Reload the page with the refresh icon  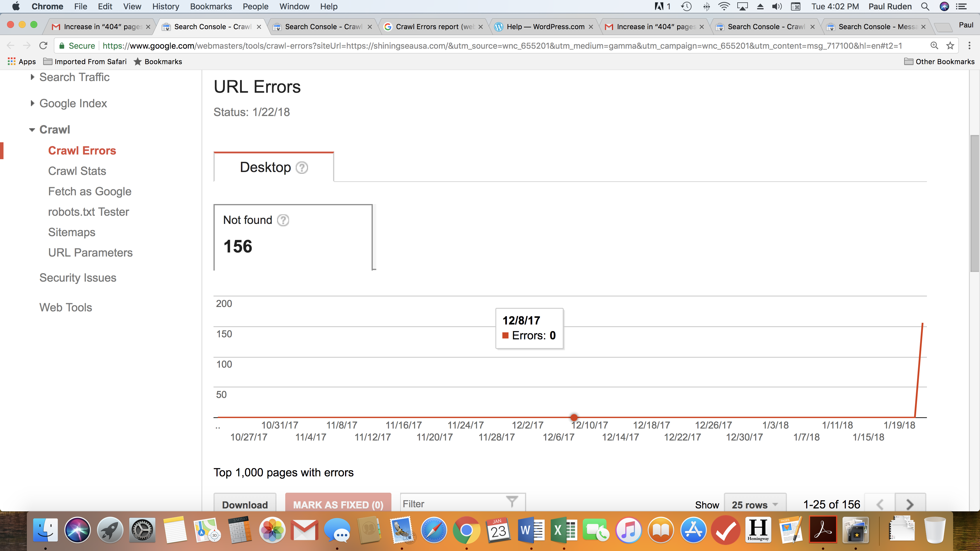[x=43, y=46]
